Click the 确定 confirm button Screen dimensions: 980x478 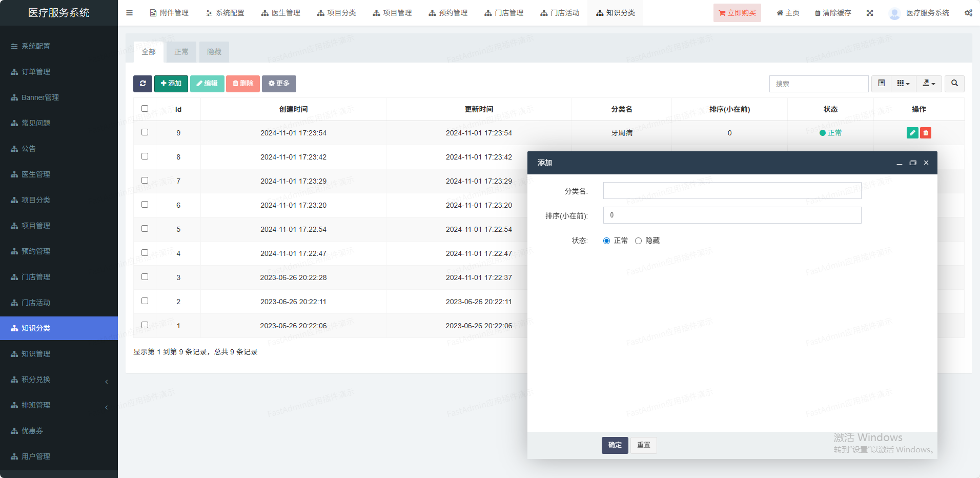pyautogui.click(x=615, y=445)
